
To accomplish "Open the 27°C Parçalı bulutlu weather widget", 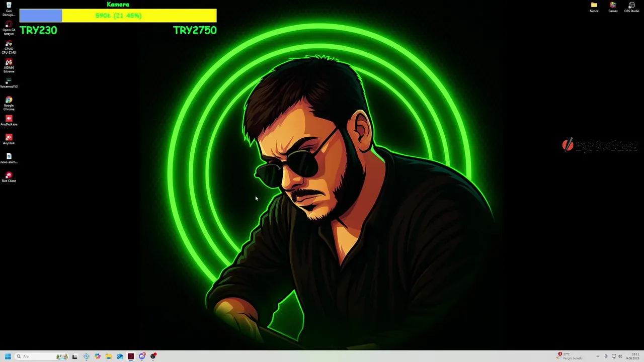I will (570, 356).
